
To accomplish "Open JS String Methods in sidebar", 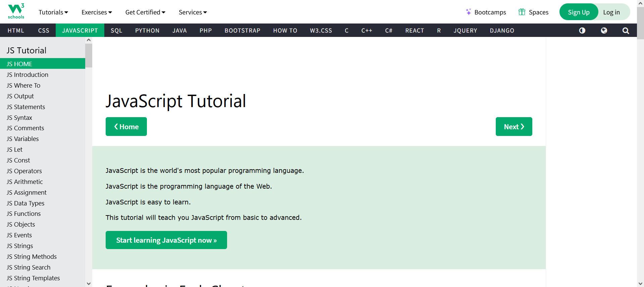I will (43, 256).
